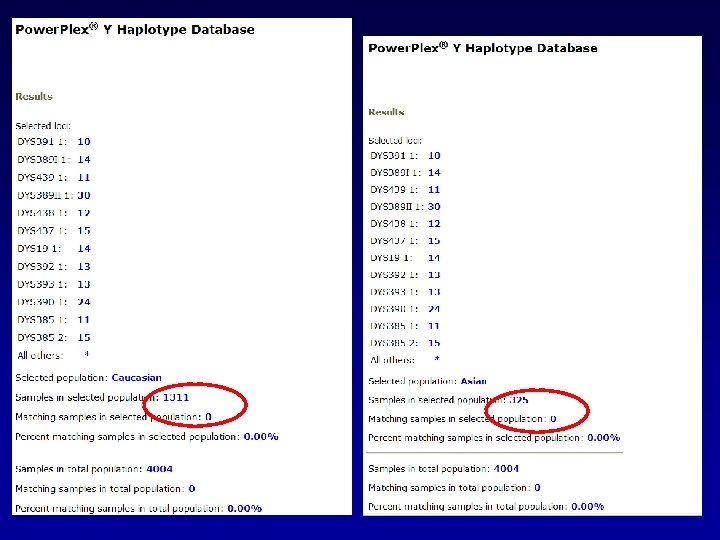The image size is (720, 540).
Task: Select the DYS393 value 13 in the Caucasian panel
Action: (84, 284)
